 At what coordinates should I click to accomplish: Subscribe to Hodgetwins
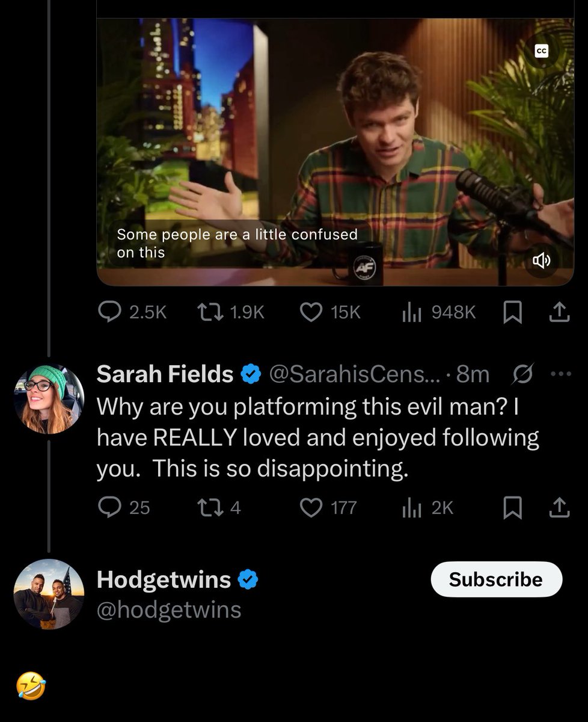click(x=496, y=579)
